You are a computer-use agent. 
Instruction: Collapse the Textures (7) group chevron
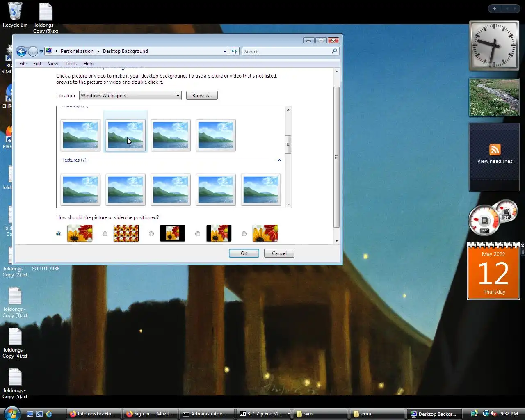[279, 160]
